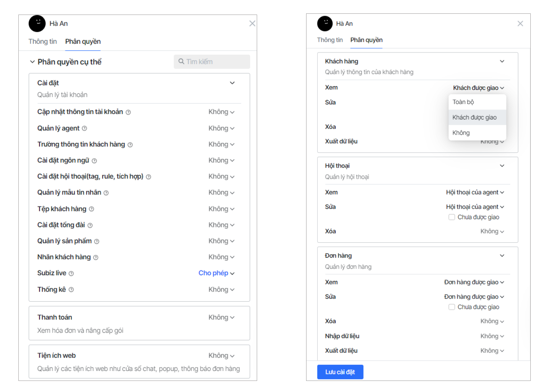Click help icon next to Thống kê
This screenshot has width=551, height=392.
[71, 290]
